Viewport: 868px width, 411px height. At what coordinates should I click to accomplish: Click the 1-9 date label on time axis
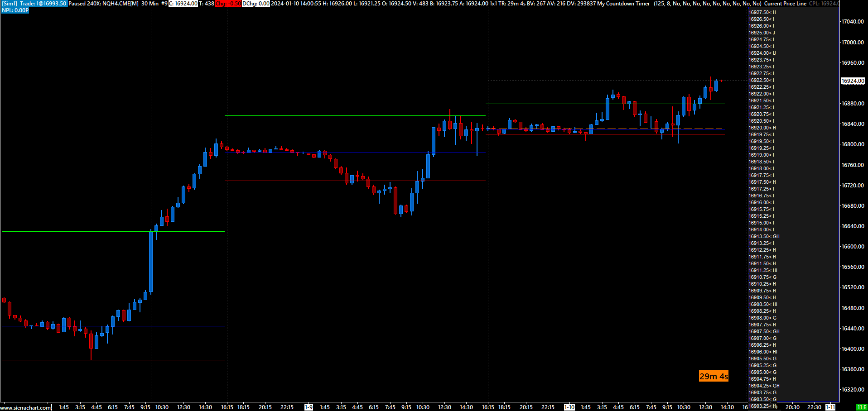[309, 407]
